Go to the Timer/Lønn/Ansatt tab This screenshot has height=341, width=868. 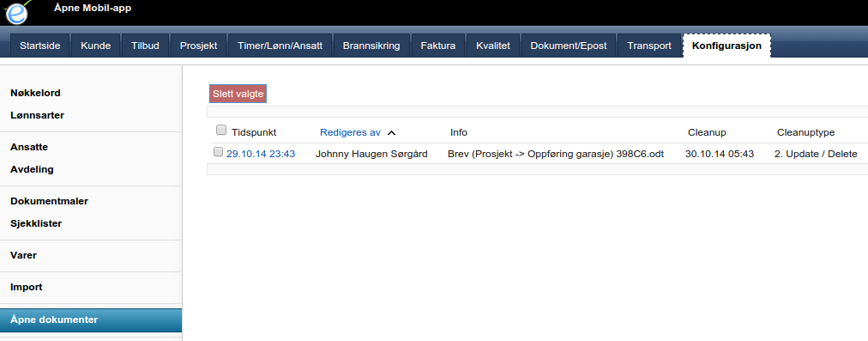pos(280,46)
